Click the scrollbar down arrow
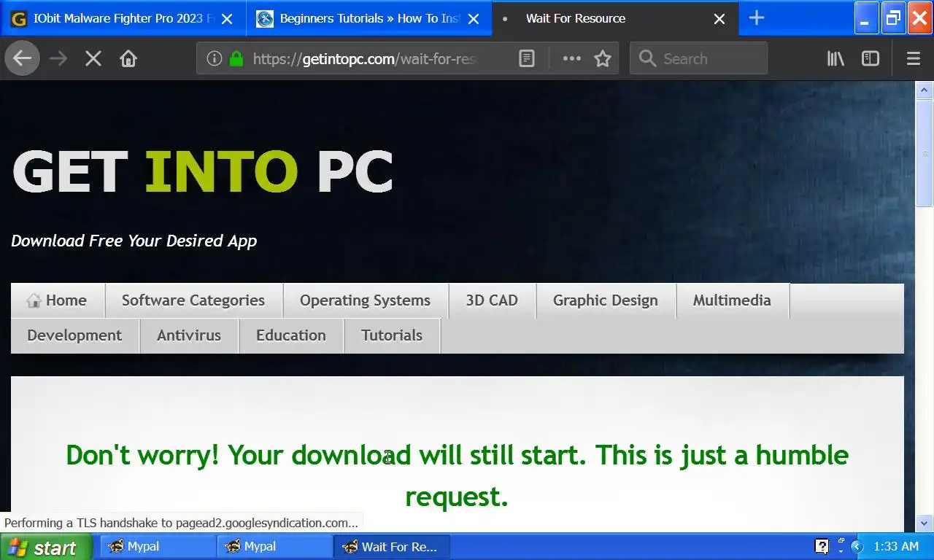934x560 pixels. (x=925, y=522)
